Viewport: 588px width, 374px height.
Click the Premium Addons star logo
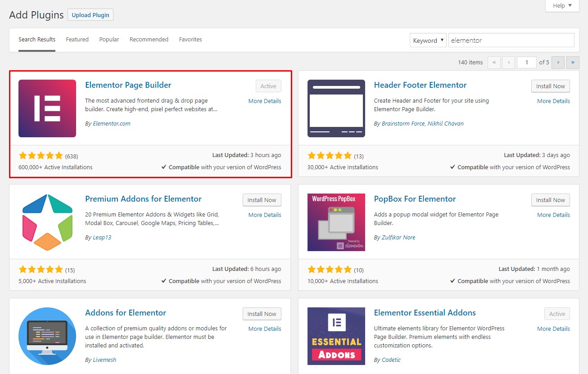(x=47, y=222)
